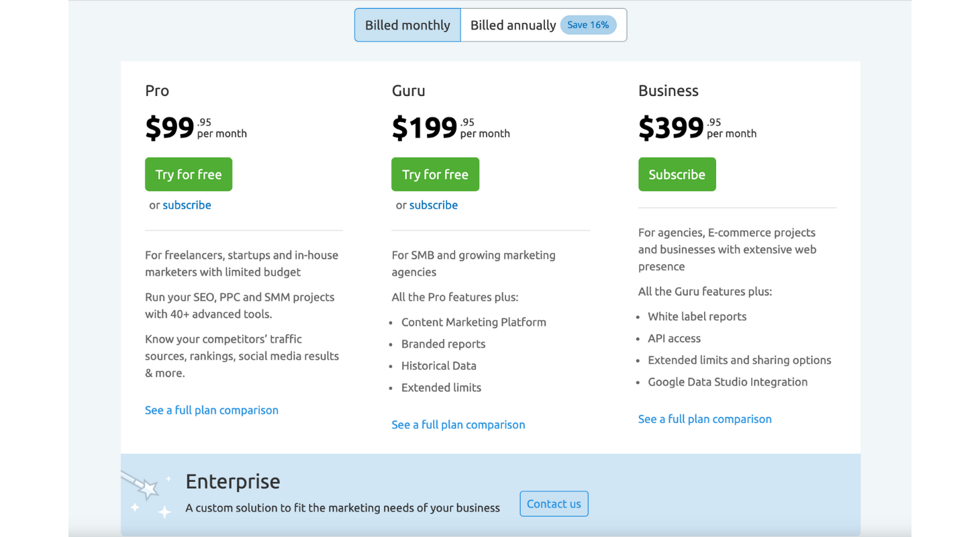Click the Save 16% badge
980x537 pixels.
[588, 25]
